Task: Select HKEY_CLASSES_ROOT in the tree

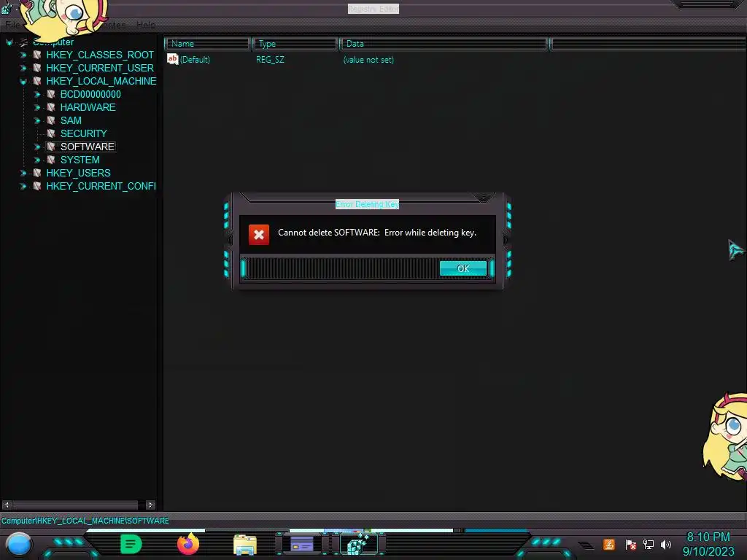Action: [100, 55]
